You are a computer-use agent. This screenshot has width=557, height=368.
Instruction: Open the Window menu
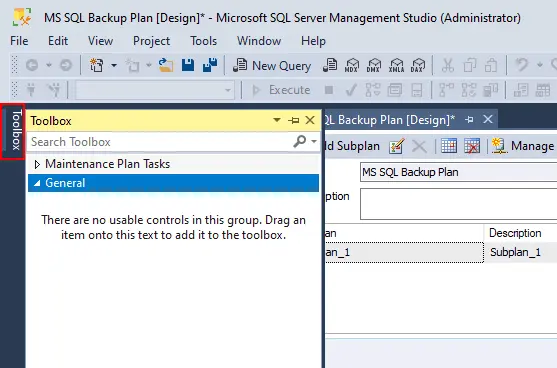(x=259, y=41)
